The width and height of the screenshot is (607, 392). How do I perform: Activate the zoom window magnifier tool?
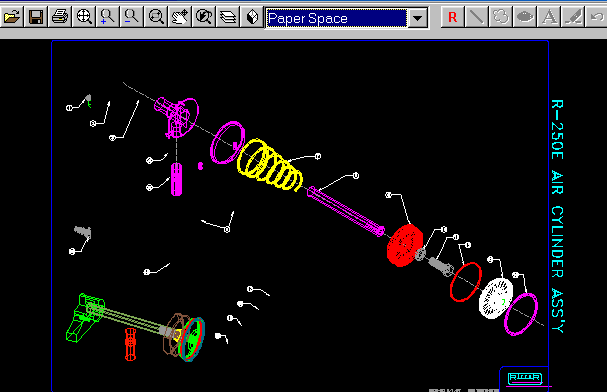[x=156, y=17]
